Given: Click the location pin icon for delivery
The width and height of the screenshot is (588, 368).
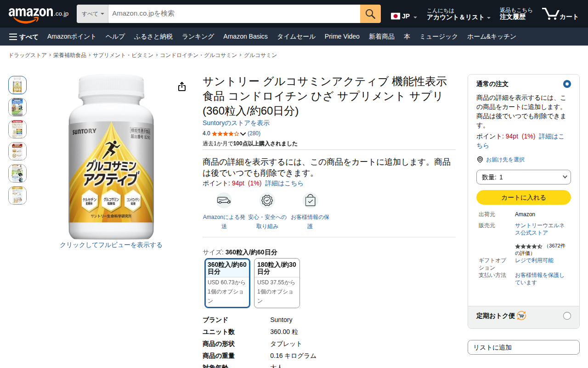Looking at the screenshot, I should [480, 160].
